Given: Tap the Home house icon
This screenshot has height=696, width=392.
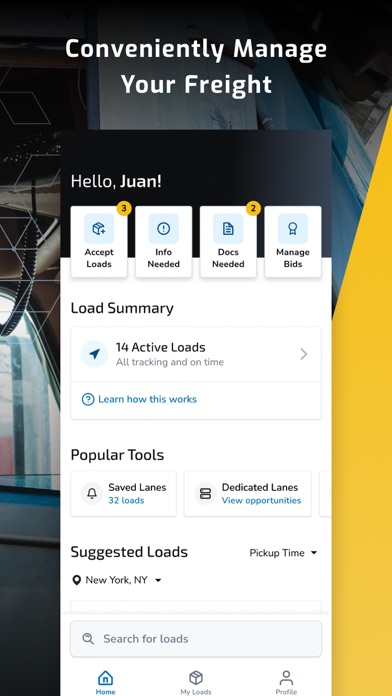Looking at the screenshot, I should click(x=105, y=678).
